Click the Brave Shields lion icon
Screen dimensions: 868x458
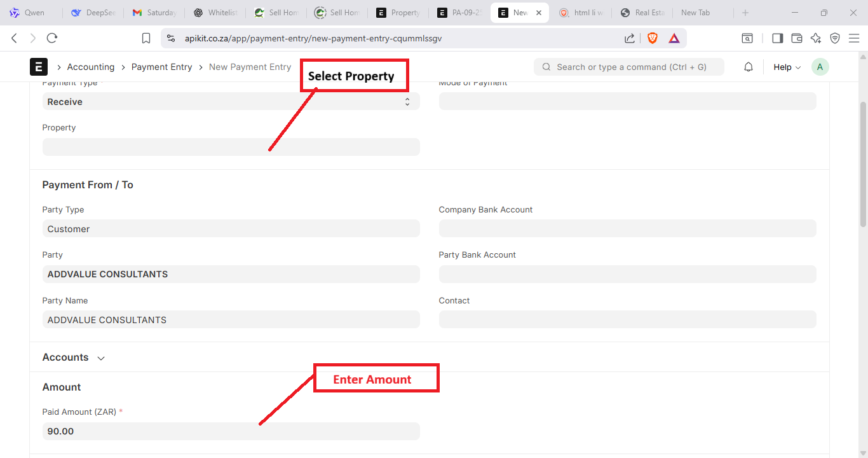[x=653, y=38]
